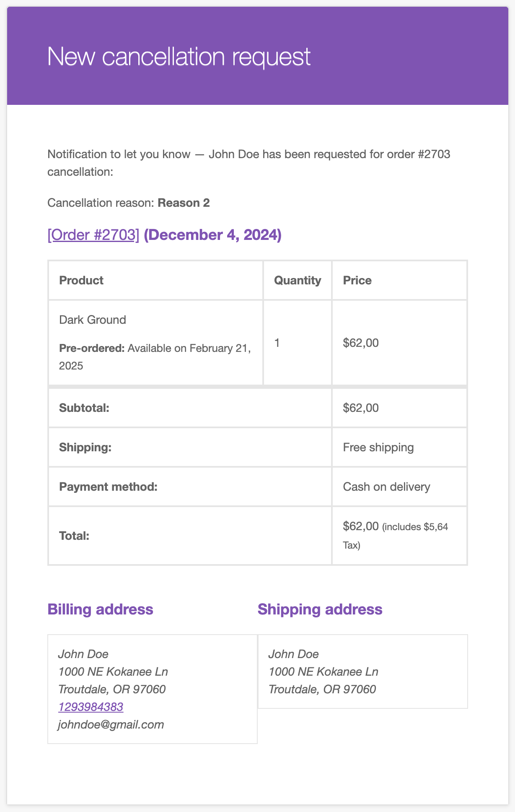Click the Product column header
Image resolution: width=515 pixels, height=812 pixels.
pyautogui.click(x=81, y=280)
